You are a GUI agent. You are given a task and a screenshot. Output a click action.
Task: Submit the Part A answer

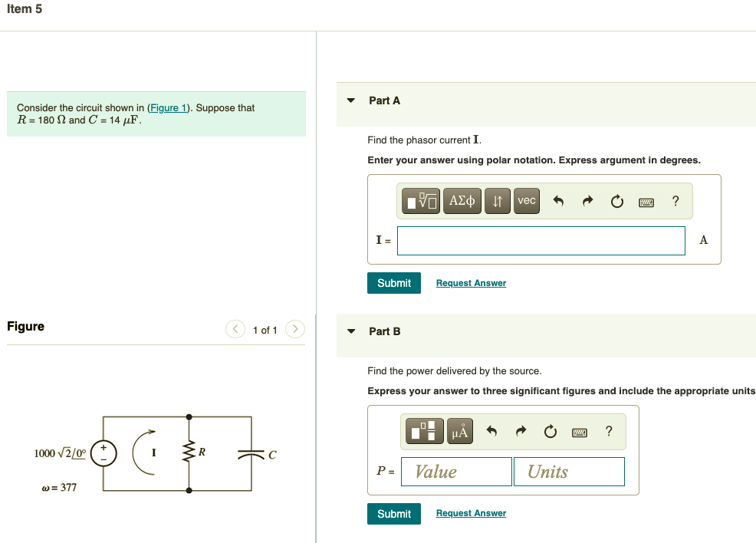394,283
